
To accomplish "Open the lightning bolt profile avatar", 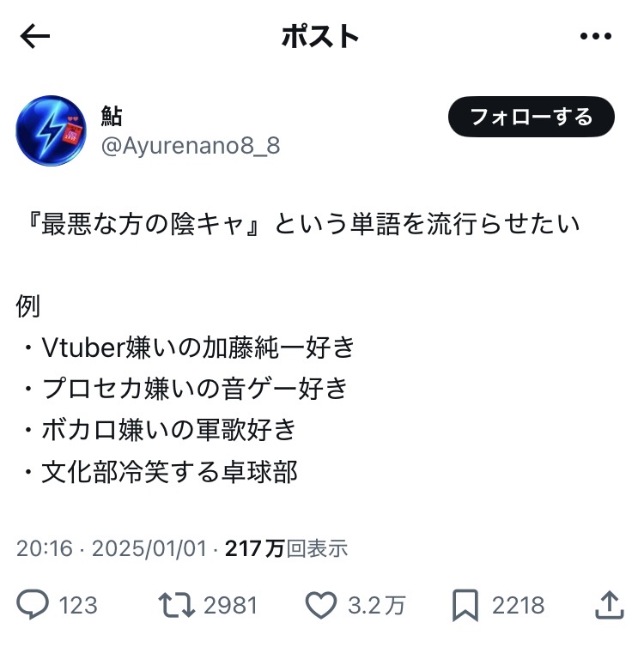I will point(52,130).
